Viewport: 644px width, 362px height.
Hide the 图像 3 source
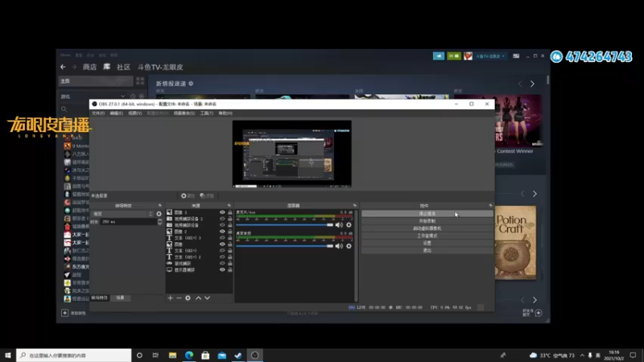(x=222, y=212)
